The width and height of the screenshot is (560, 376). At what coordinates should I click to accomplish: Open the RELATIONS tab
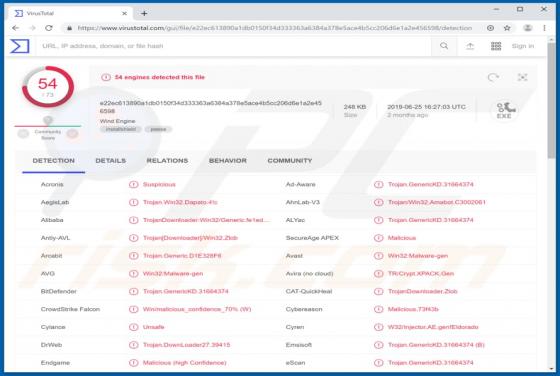(167, 161)
